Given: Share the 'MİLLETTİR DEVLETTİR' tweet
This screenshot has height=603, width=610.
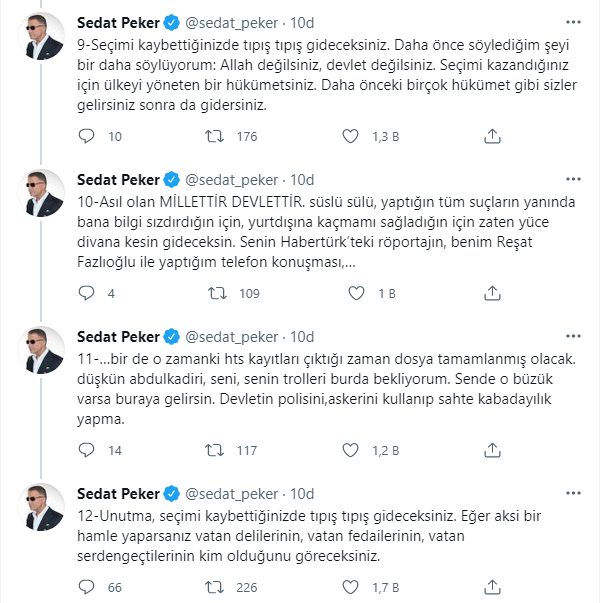Looking at the screenshot, I should pyautogui.click(x=491, y=294).
